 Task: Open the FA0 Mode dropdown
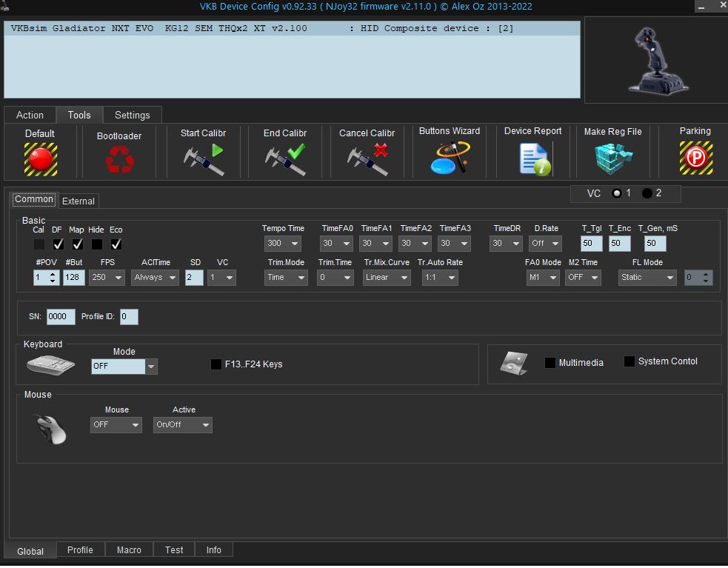pos(543,277)
